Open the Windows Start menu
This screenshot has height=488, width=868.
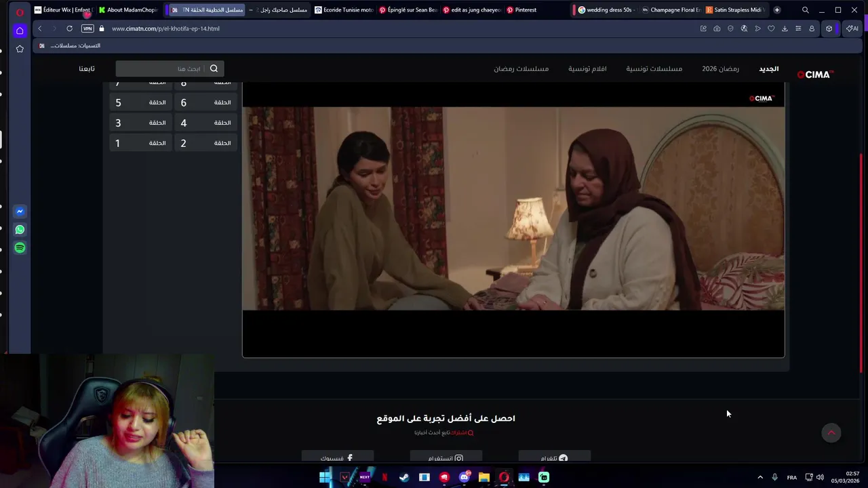coord(325,477)
